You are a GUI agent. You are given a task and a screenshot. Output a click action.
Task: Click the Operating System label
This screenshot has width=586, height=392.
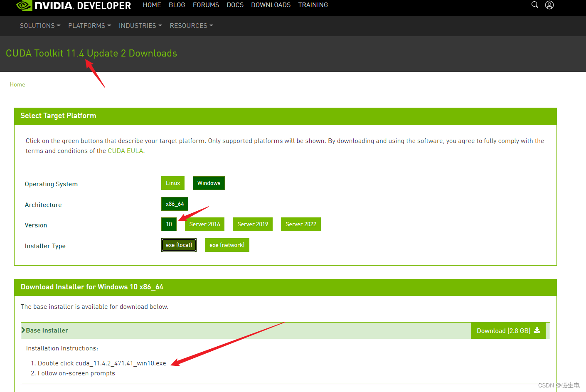tap(51, 184)
